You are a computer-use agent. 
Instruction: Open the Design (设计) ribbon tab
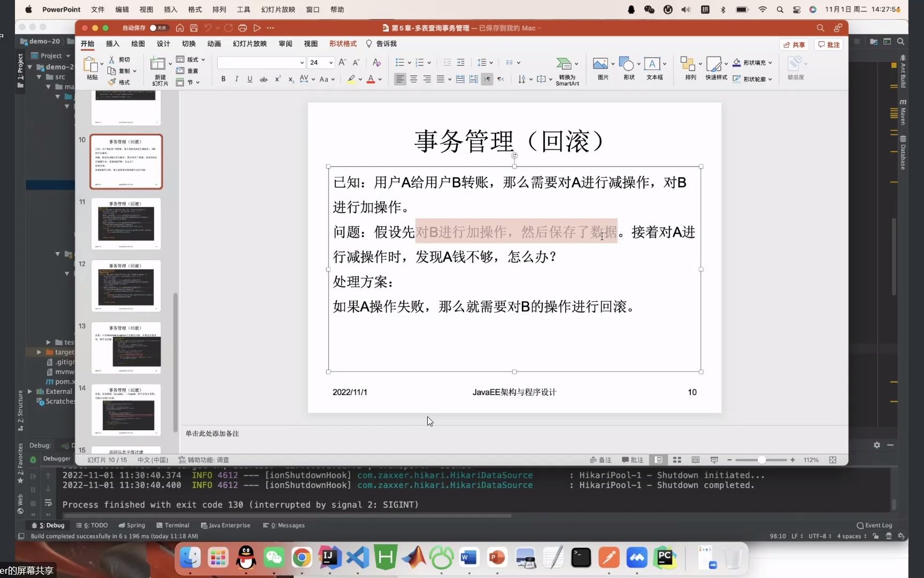pos(163,44)
